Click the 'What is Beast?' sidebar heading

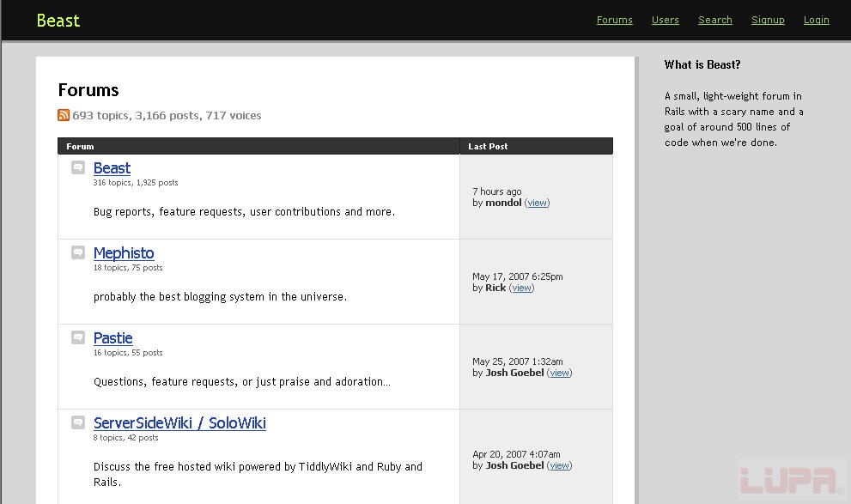pyautogui.click(x=702, y=65)
